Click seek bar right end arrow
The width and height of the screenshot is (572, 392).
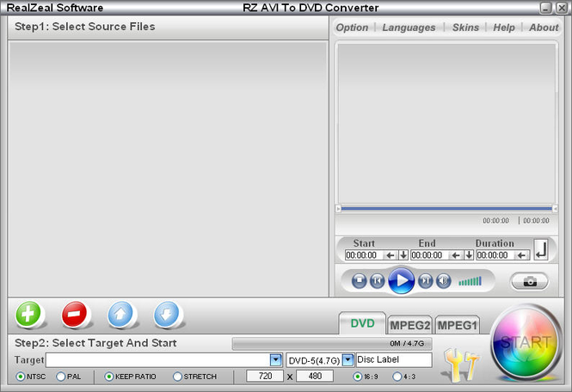(x=555, y=209)
